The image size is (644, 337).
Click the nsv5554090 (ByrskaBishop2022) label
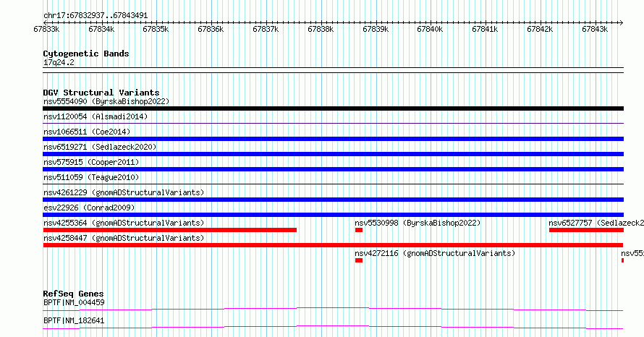tap(106, 101)
